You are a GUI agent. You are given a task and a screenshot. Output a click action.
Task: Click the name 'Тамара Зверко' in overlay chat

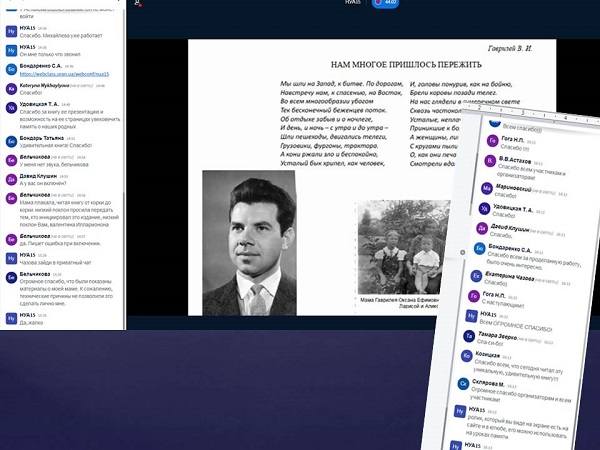click(x=497, y=336)
